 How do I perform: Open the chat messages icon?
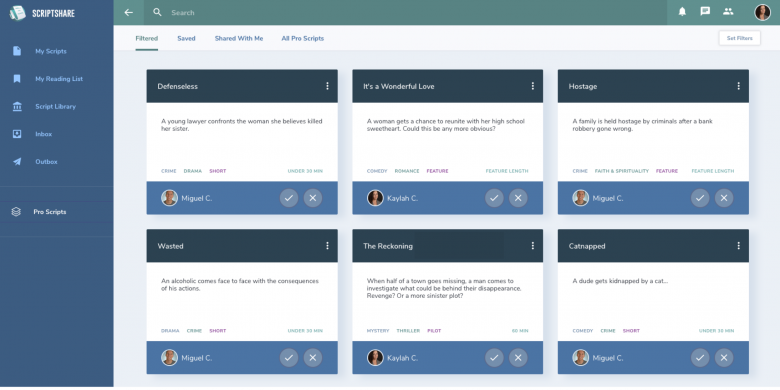(705, 11)
